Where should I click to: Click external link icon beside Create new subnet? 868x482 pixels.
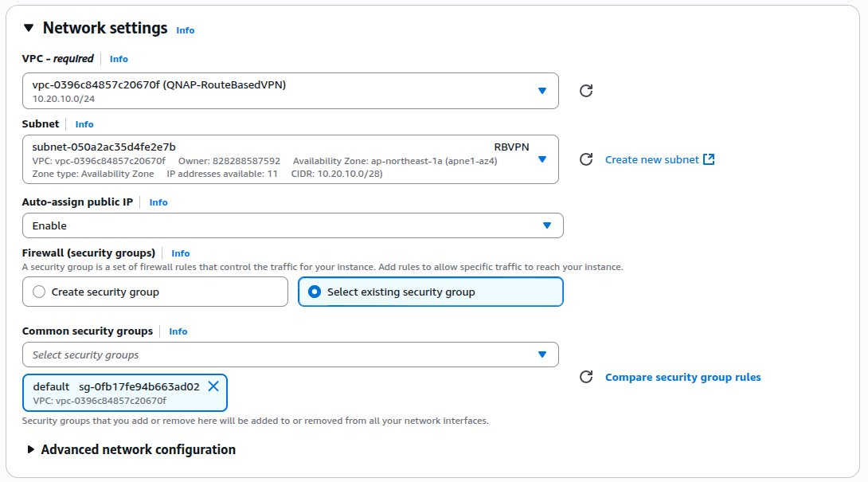tap(709, 159)
